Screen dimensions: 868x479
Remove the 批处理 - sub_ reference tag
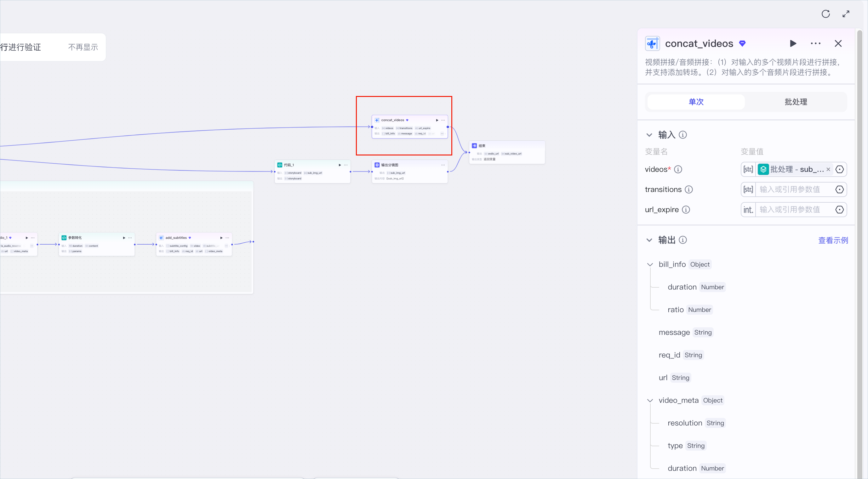(x=828, y=169)
